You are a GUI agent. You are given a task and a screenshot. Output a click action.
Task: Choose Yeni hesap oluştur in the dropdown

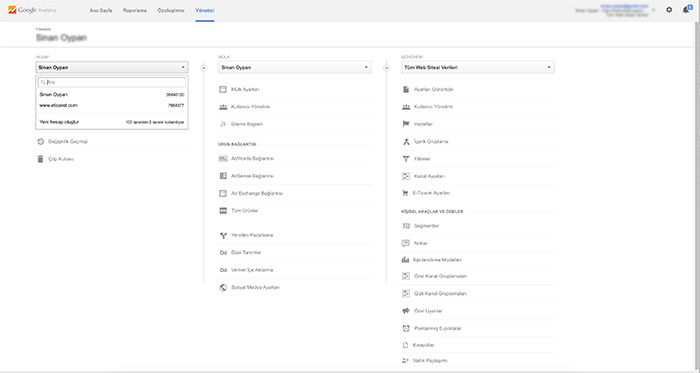(112, 122)
